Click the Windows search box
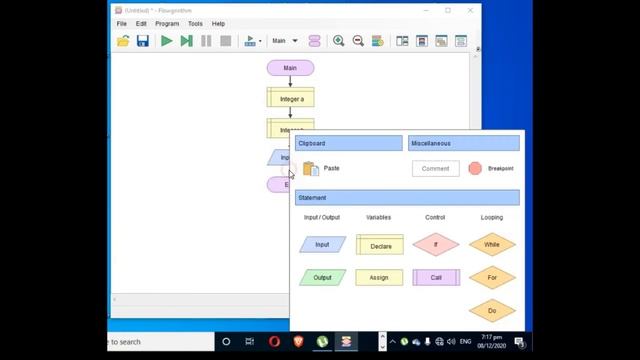The height and width of the screenshot is (360, 640). pyautogui.click(x=161, y=342)
